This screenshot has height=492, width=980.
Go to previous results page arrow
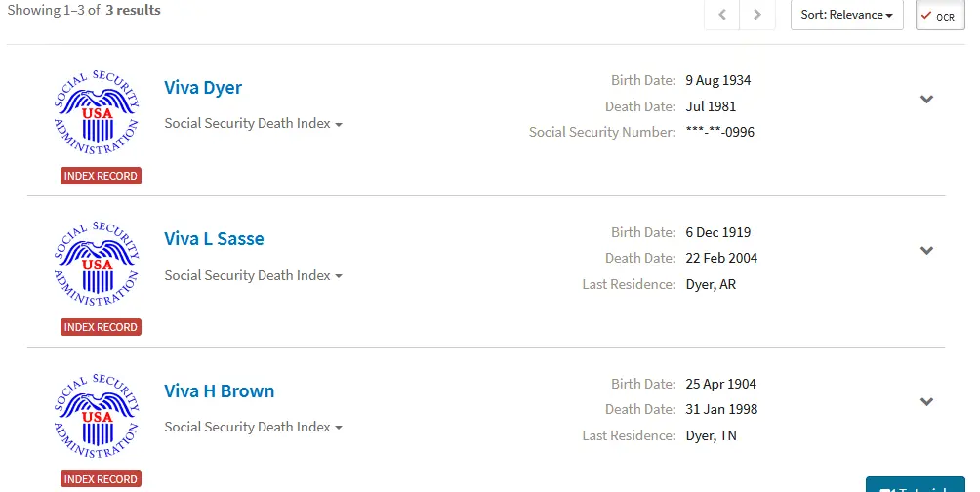[722, 15]
